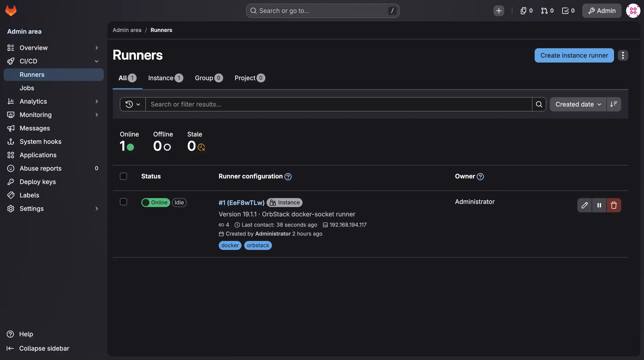Open the user avatar menu
This screenshot has height=360, width=644.
pyautogui.click(x=633, y=11)
